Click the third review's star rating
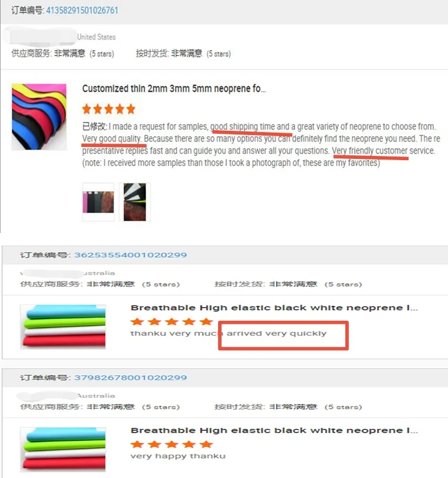The image size is (448, 478). tap(171, 444)
